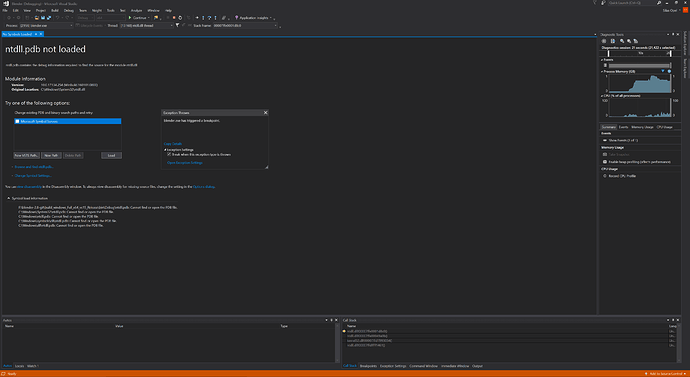Open Memory Usage tab in Diagnostic Tools
The width and height of the screenshot is (690, 377).
click(x=642, y=127)
